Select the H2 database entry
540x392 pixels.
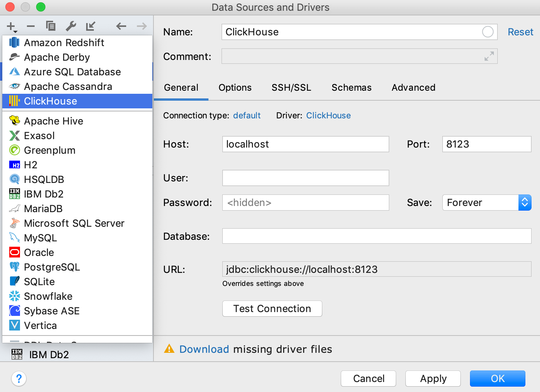(x=77, y=165)
